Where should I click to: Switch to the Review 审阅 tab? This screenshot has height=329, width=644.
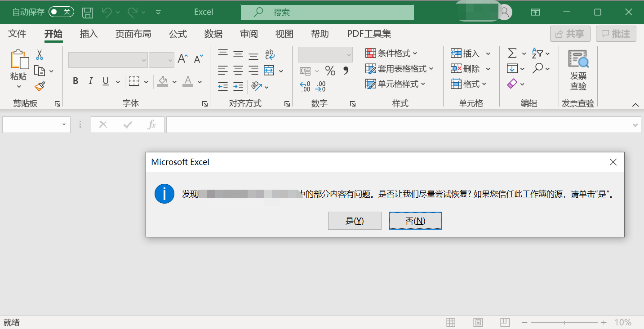249,34
